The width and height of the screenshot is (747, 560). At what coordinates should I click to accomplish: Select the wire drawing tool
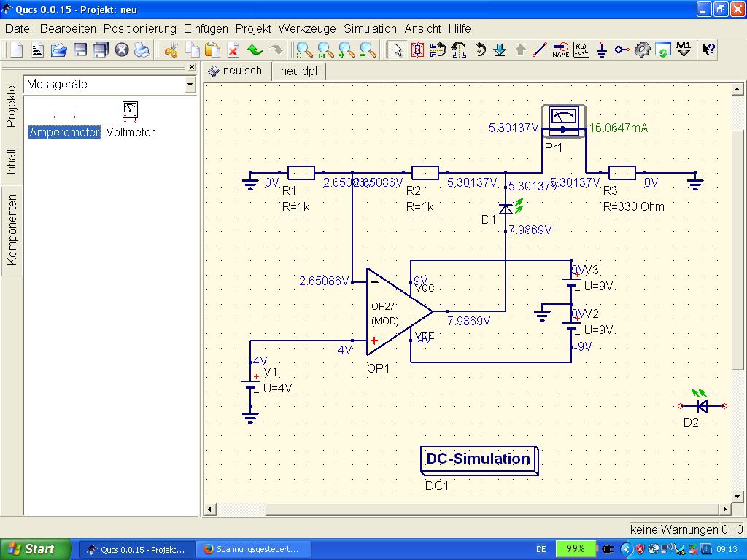coord(540,50)
